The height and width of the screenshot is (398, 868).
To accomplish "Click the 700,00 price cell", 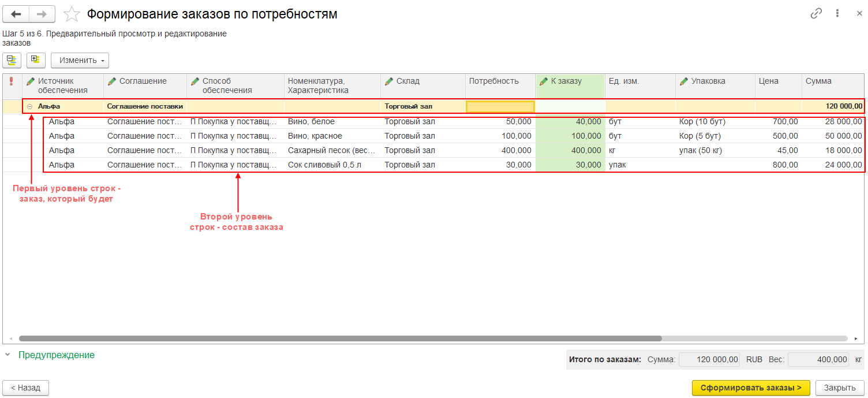I will [779, 121].
